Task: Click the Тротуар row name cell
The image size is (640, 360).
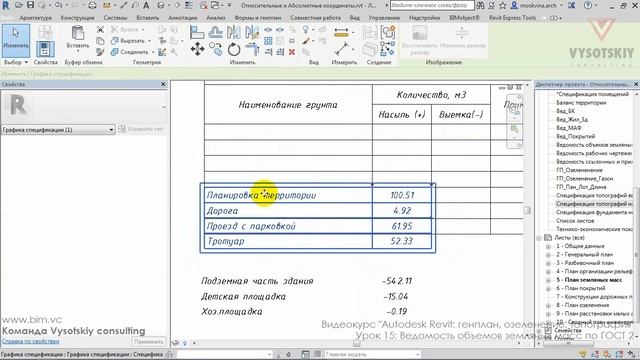Action: pyautogui.click(x=288, y=241)
